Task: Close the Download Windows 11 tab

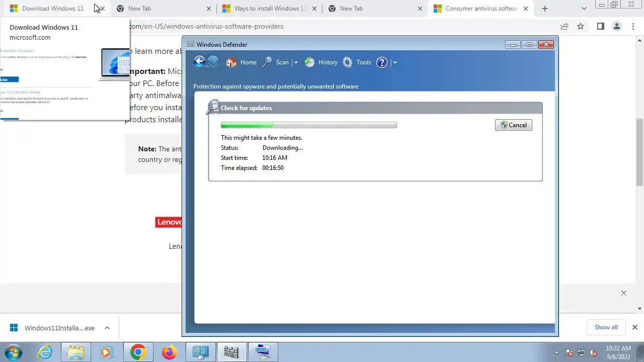Action: [102, 9]
